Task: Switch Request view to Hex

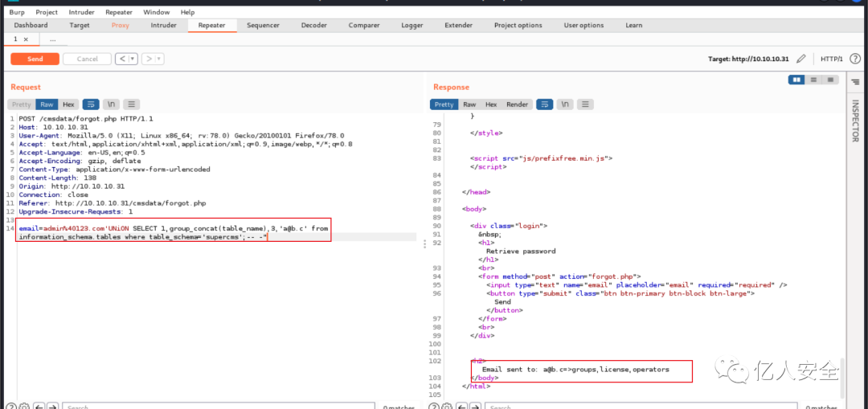Action: click(68, 104)
